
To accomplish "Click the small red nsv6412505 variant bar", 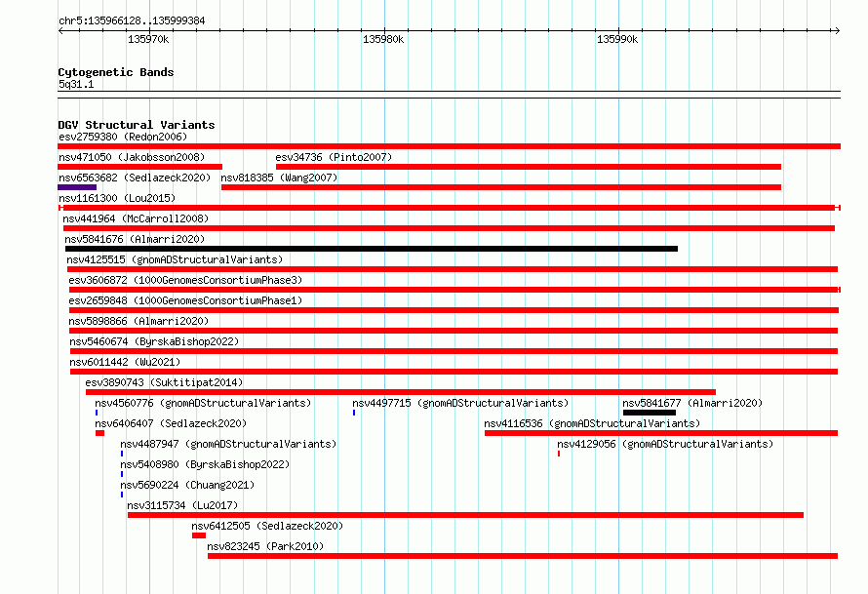I will [199, 535].
